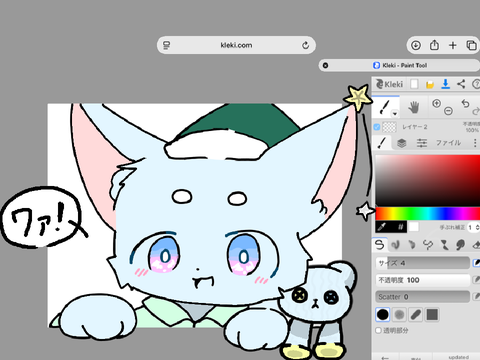Select the white secondary color swatch
The width and height of the screenshot is (480, 360).
pos(414,227)
